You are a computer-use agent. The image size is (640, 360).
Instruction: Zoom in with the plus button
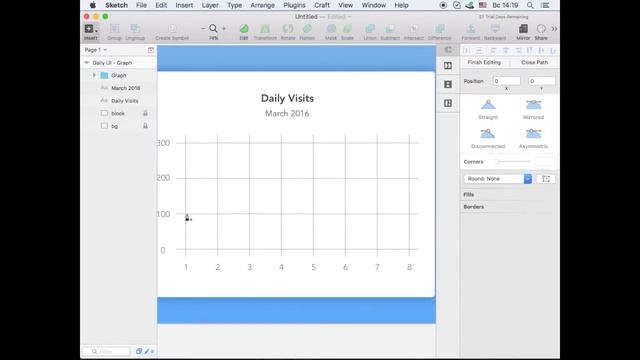pos(224,29)
